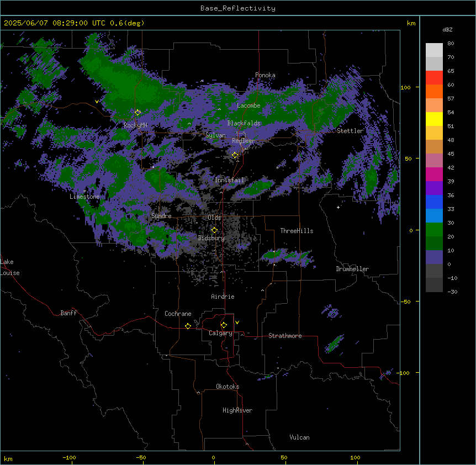This screenshot has height=465, width=476.
Task: Select the Drumheller label
Action: [x=352, y=269]
